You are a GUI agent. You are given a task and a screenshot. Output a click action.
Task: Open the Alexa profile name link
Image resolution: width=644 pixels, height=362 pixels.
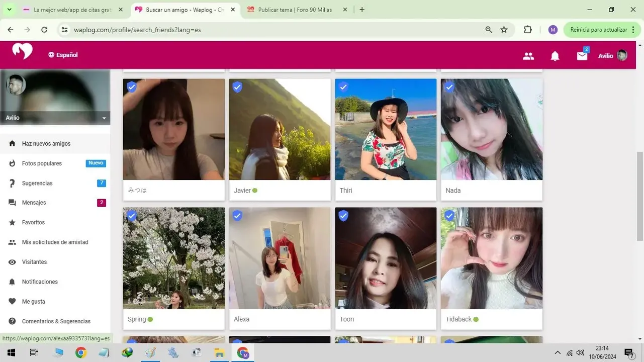click(x=241, y=319)
